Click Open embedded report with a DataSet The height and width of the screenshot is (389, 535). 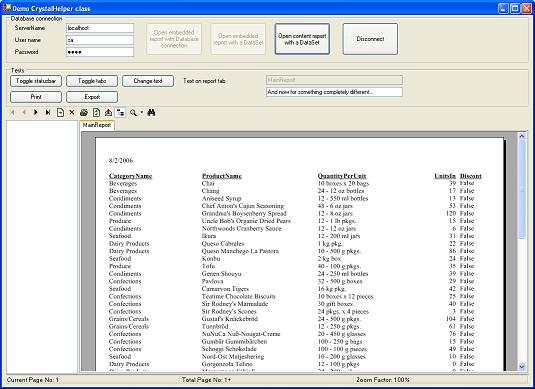coord(238,39)
